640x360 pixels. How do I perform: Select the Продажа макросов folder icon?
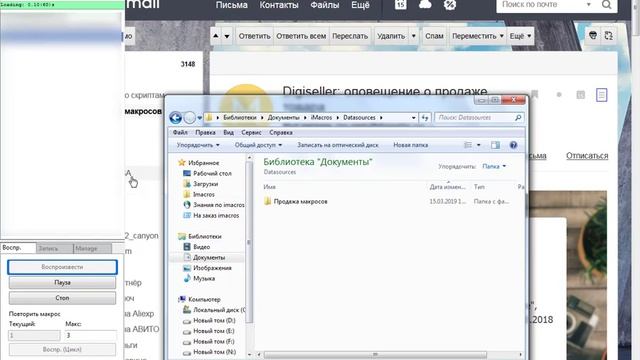point(267,201)
